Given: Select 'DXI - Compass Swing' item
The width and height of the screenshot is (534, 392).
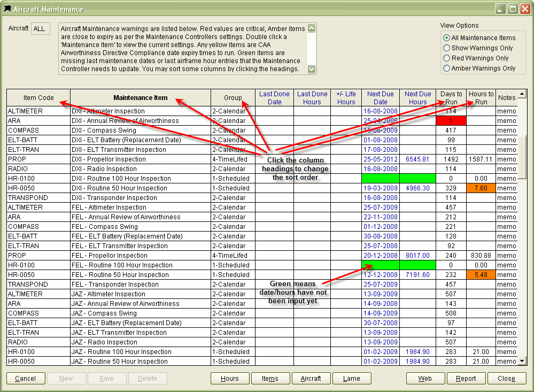Looking at the screenshot, I should tap(140, 130).
